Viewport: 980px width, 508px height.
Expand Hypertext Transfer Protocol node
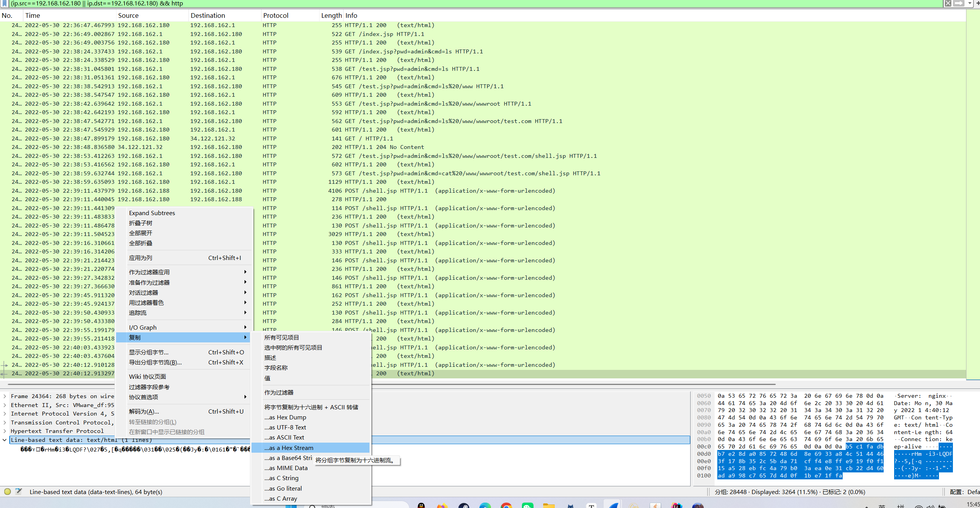(x=5, y=431)
